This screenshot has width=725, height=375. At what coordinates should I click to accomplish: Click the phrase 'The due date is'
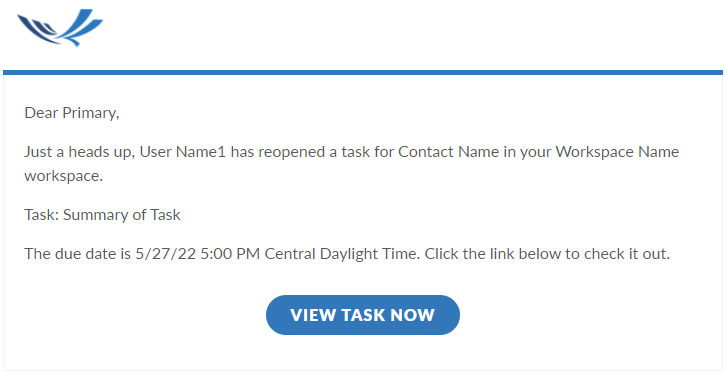[x=78, y=254]
